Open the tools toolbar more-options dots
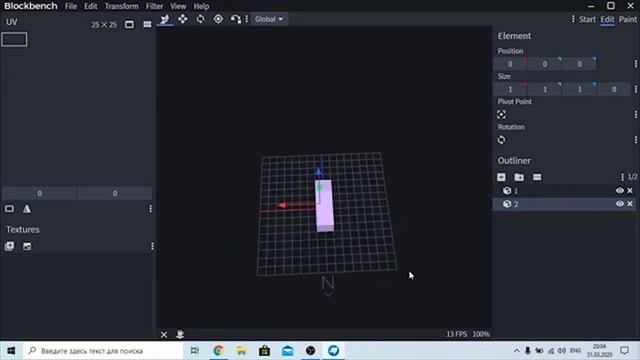 click(247, 19)
